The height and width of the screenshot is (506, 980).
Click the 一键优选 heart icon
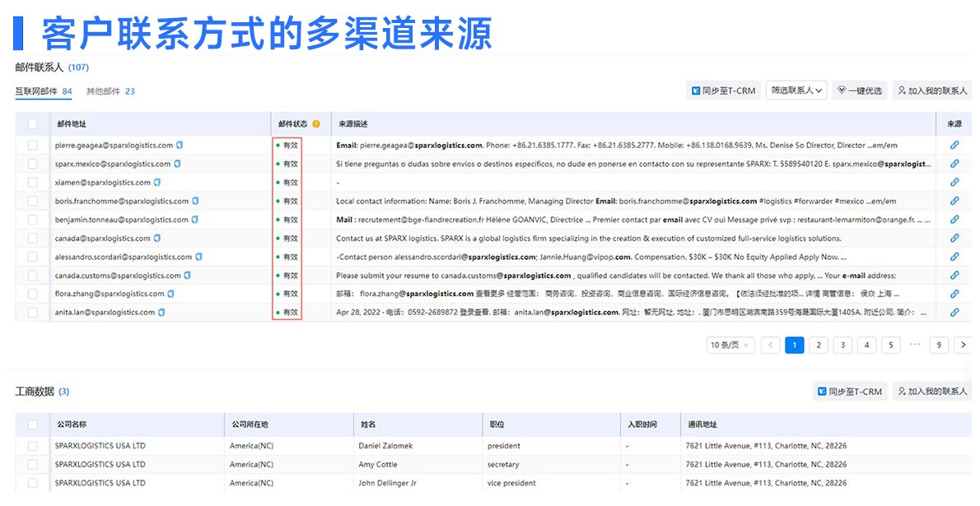(840, 91)
